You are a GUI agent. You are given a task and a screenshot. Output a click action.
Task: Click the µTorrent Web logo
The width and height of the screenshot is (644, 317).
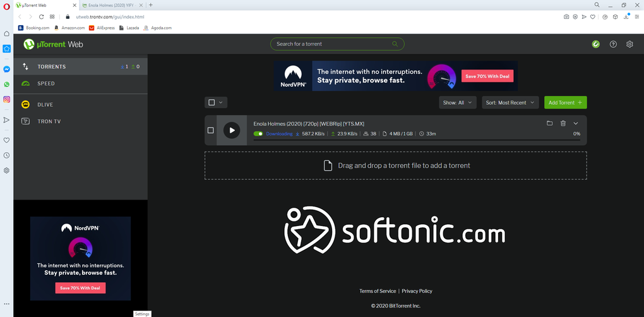click(x=54, y=44)
